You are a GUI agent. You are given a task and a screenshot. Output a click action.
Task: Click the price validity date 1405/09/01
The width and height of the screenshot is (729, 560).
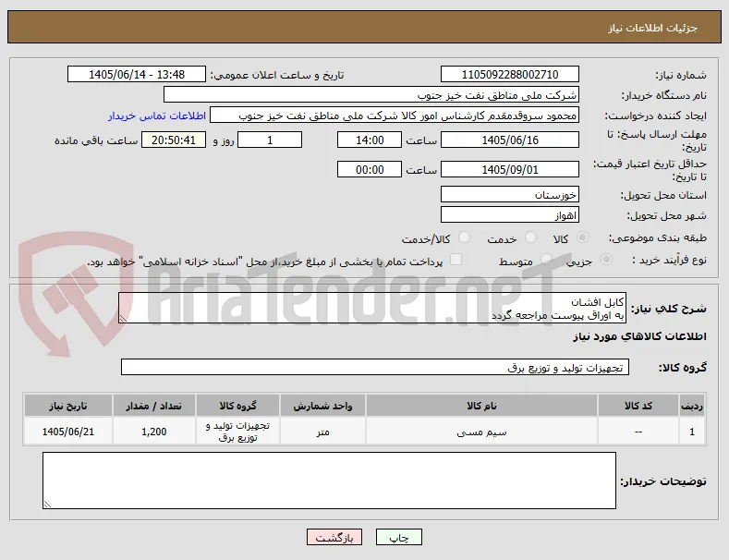pos(510,170)
